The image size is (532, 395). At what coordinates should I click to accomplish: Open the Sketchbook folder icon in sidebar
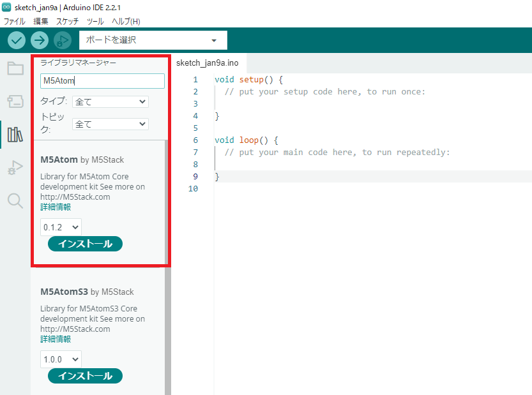tap(15, 68)
